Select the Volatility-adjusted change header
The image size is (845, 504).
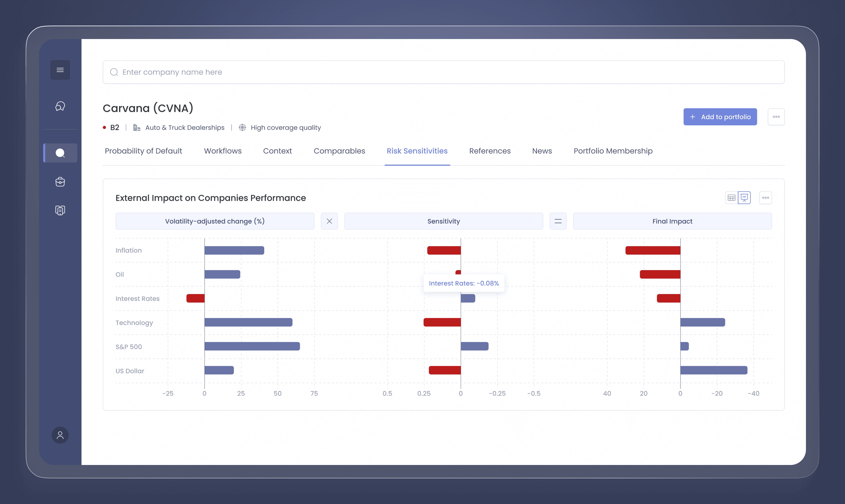coord(215,221)
